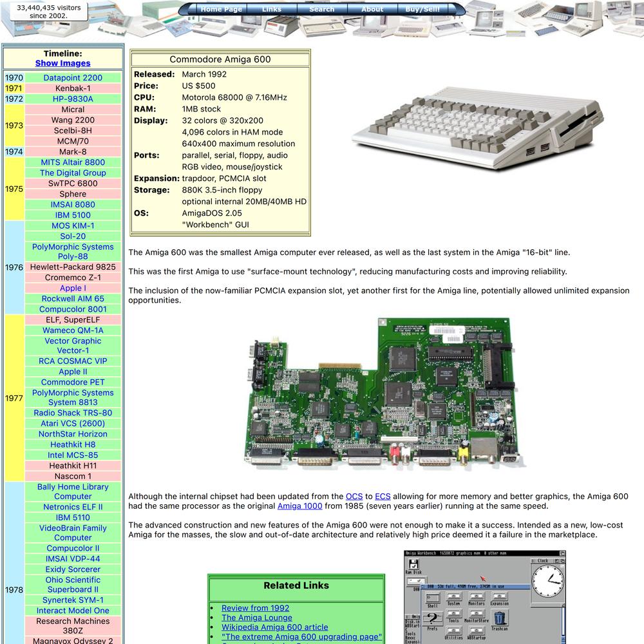
Task: Visit the IBM 5110 page
Action: (x=73, y=518)
